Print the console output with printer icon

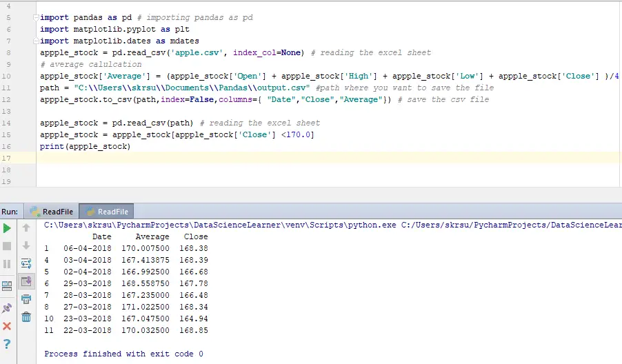[x=26, y=299]
